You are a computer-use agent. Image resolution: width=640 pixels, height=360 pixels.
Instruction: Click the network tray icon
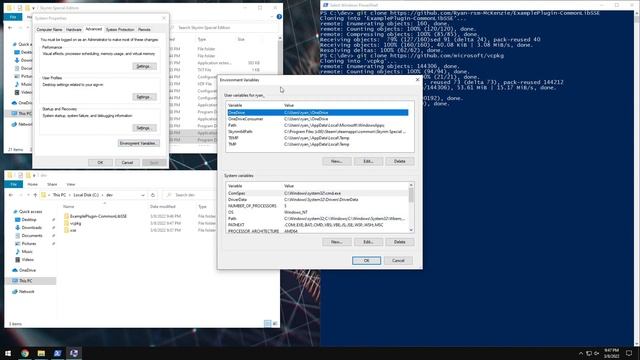[589, 353]
